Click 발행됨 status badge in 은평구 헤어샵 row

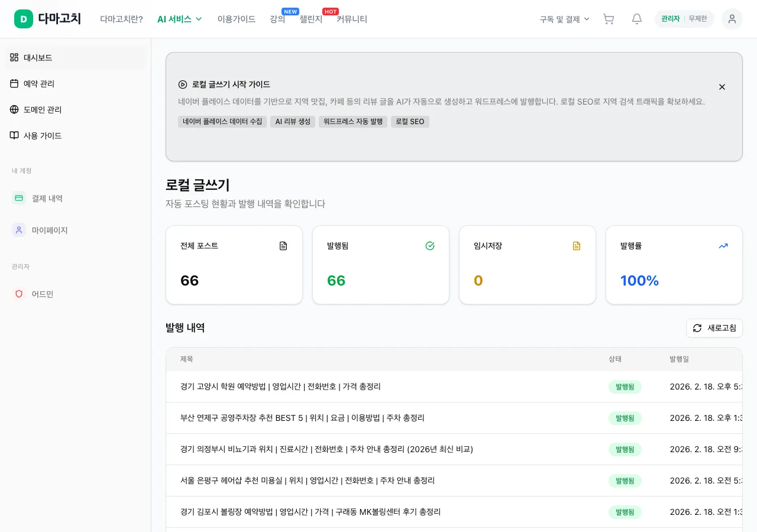(x=625, y=481)
